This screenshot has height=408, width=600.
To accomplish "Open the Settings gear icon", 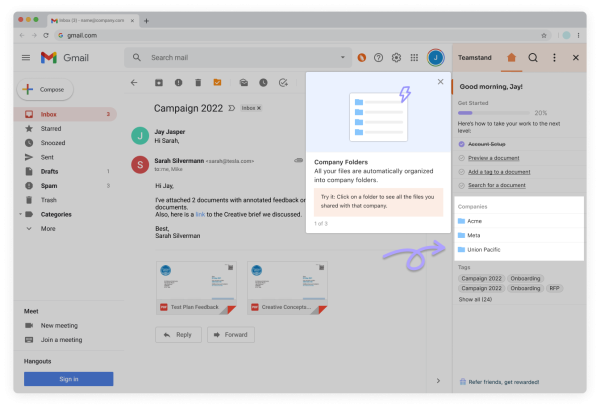I will coord(396,58).
